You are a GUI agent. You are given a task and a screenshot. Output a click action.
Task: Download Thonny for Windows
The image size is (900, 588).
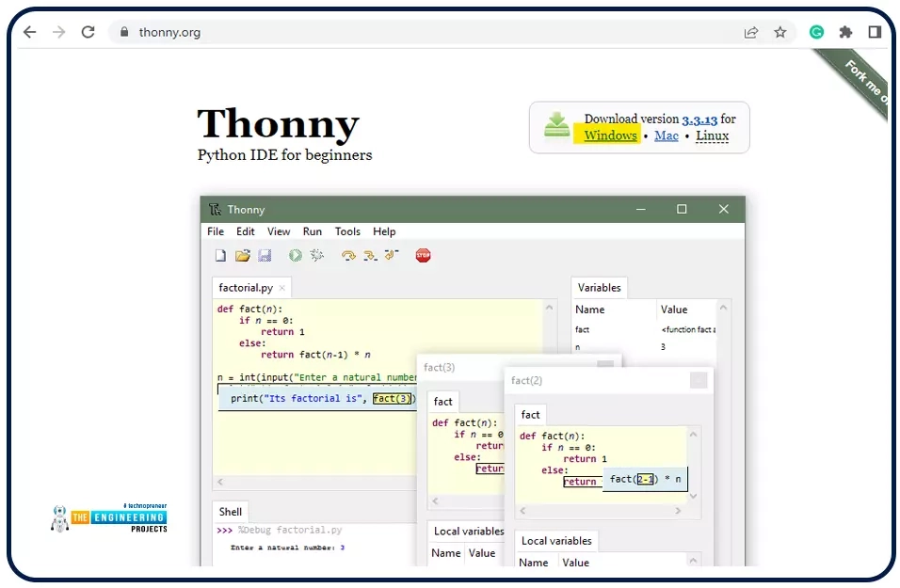pyautogui.click(x=610, y=136)
